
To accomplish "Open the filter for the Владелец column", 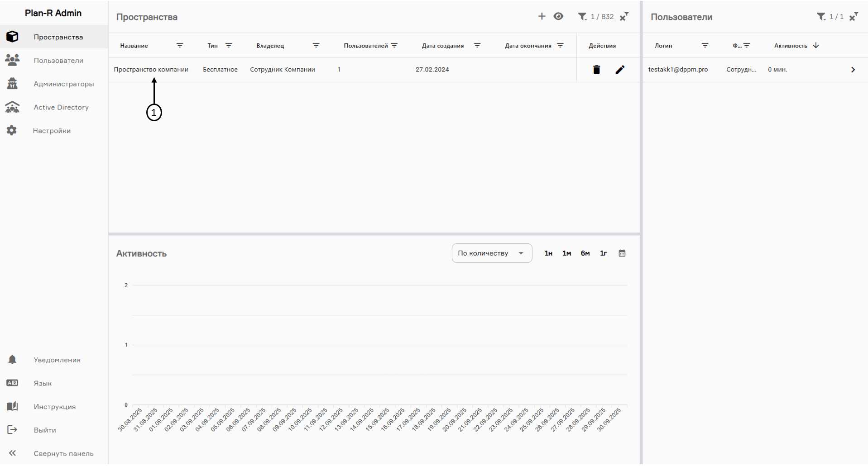I will click(316, 46).
